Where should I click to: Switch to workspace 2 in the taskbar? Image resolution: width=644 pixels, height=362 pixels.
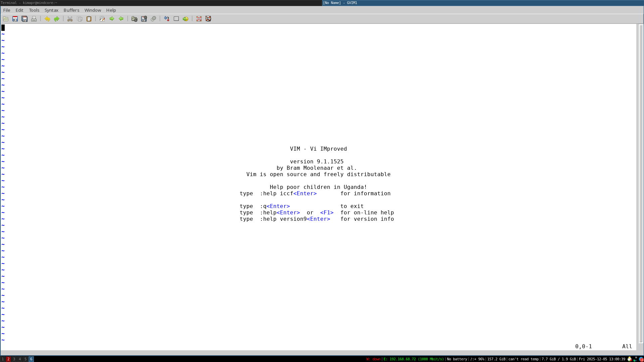coord(8,359)
